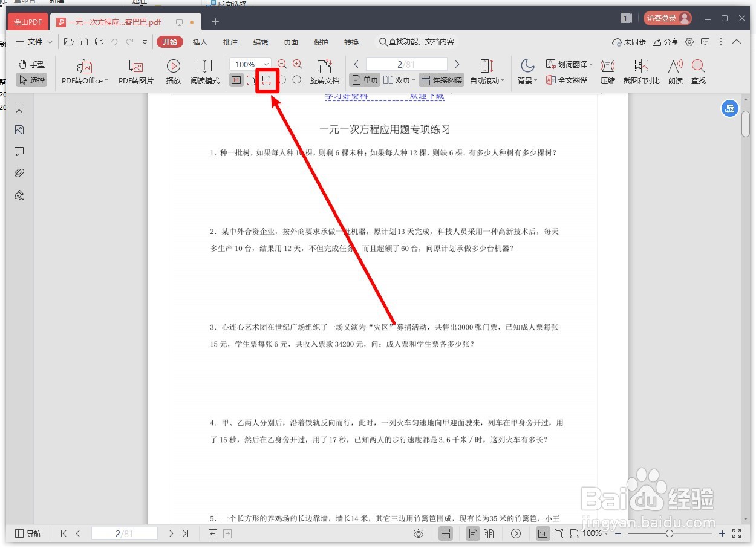Click the toolbar page number field
This screenshot has height=548, width=756.
[406, 64]
